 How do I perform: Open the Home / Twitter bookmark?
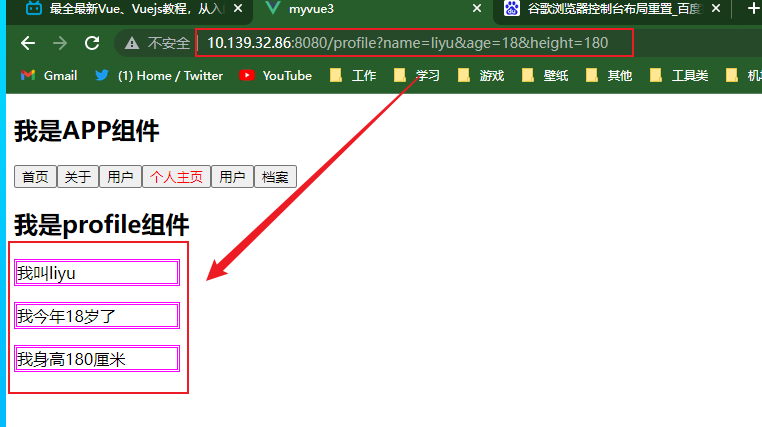coord(158,76)
